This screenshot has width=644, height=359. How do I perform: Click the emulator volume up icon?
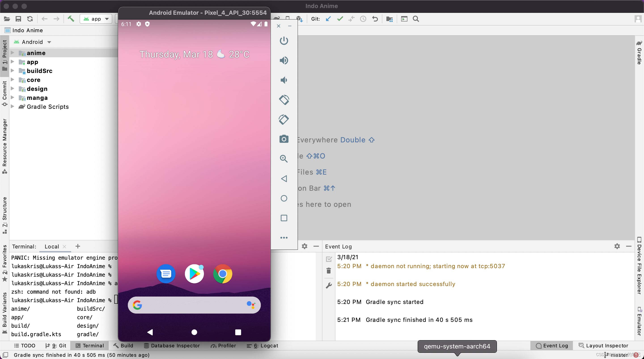284,60
